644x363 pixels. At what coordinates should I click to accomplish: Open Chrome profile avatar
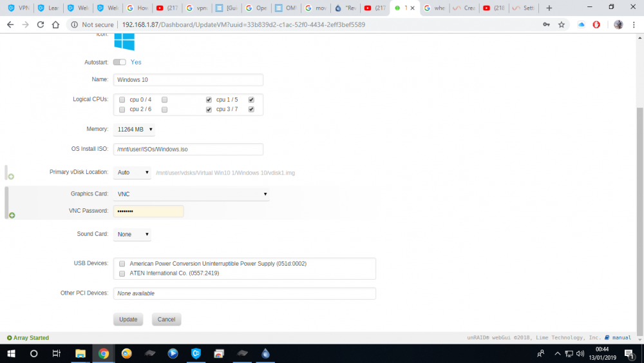pos(618,25)
